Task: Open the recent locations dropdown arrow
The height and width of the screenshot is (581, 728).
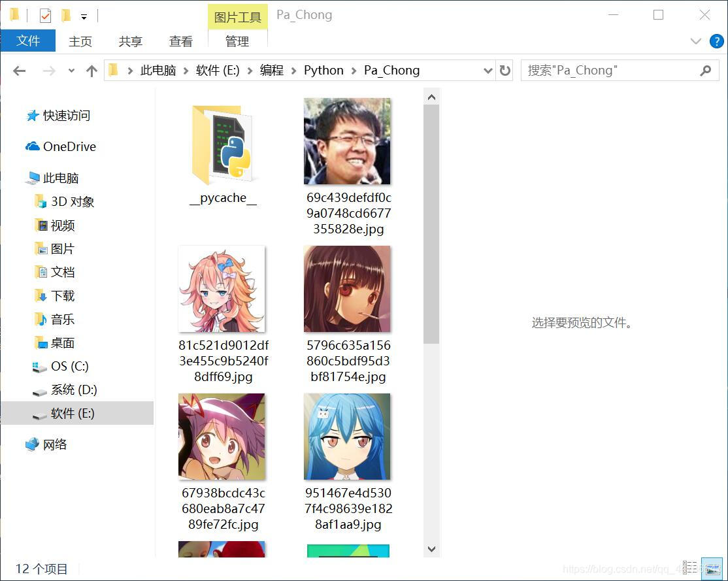Action: click(71, 71)
